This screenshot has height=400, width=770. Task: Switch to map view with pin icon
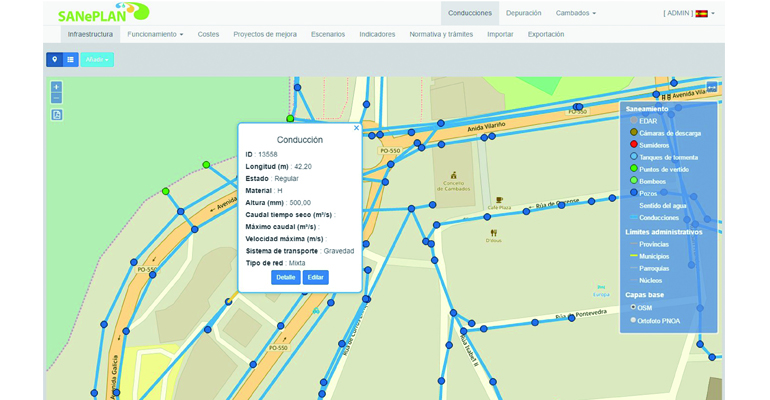coord(54,60)
